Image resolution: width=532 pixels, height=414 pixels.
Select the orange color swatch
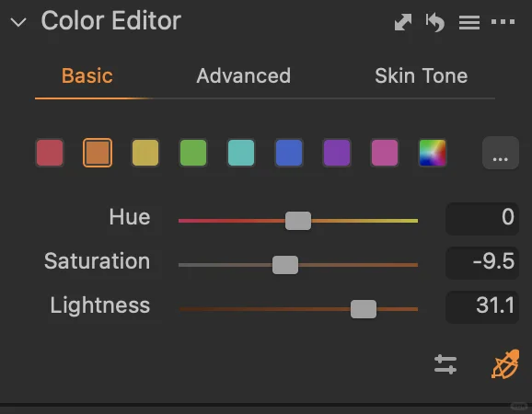click(x=98, y=153)
